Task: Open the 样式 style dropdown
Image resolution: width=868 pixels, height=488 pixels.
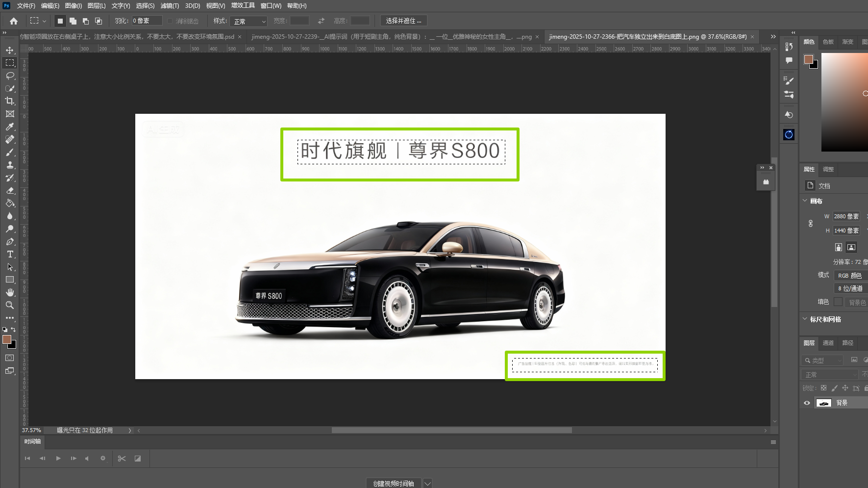Action: tap(248, 21)
